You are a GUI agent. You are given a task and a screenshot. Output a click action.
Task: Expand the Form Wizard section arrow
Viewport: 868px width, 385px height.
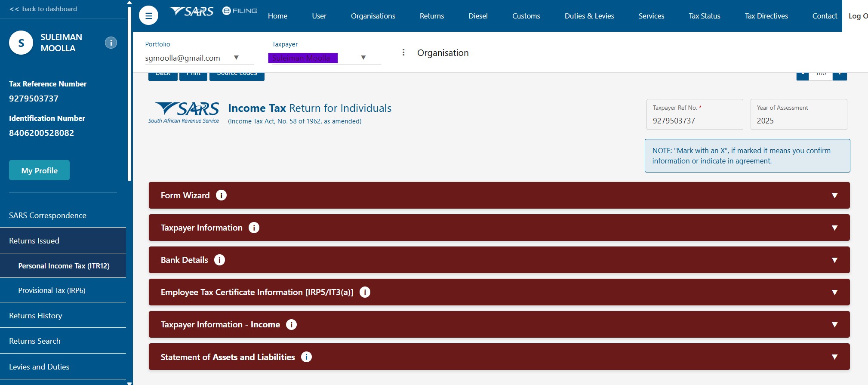pyautogui.click(x=834, y=196)
